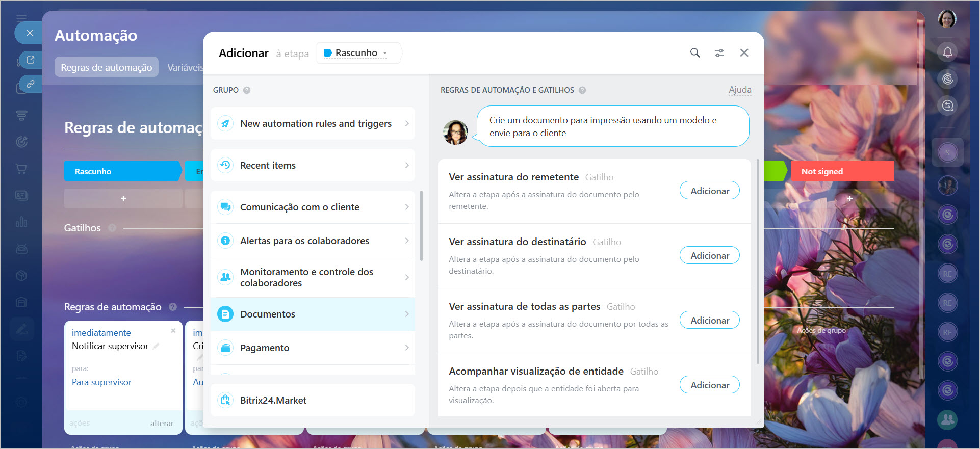Click help icon next to Regras de automação e gatilhos

pyautogui.click(x=582, y=90)
